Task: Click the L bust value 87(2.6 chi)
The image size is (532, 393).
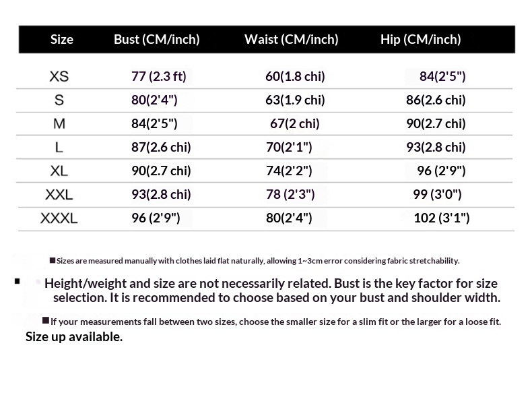Action: 161,147
